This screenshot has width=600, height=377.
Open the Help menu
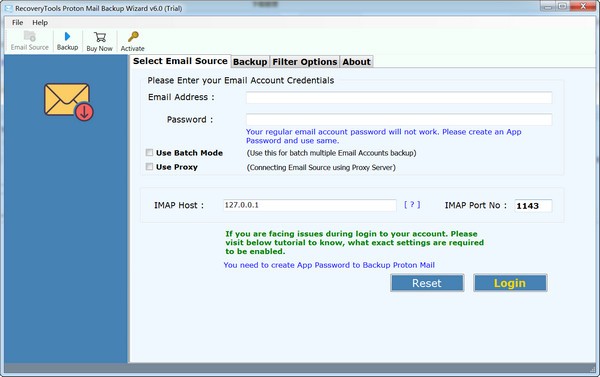click(40, 23)
